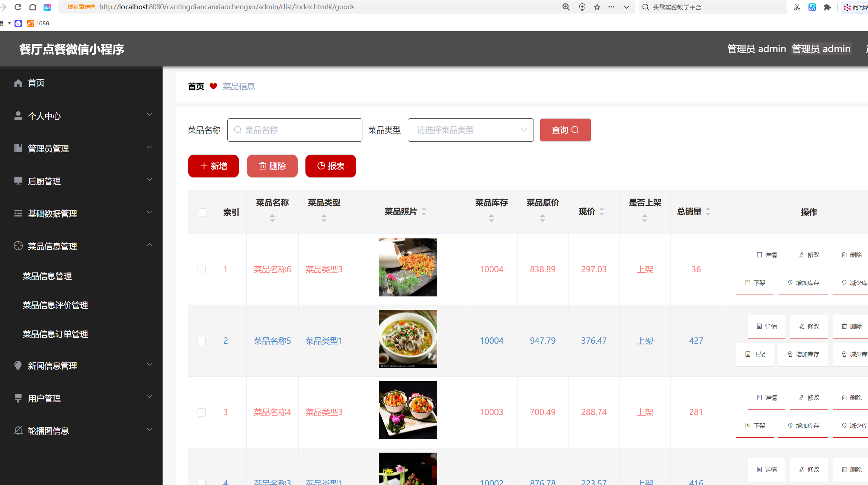Open 管理员管理 via its sidebar icon

pyautogui.click(x=18, y=148)
